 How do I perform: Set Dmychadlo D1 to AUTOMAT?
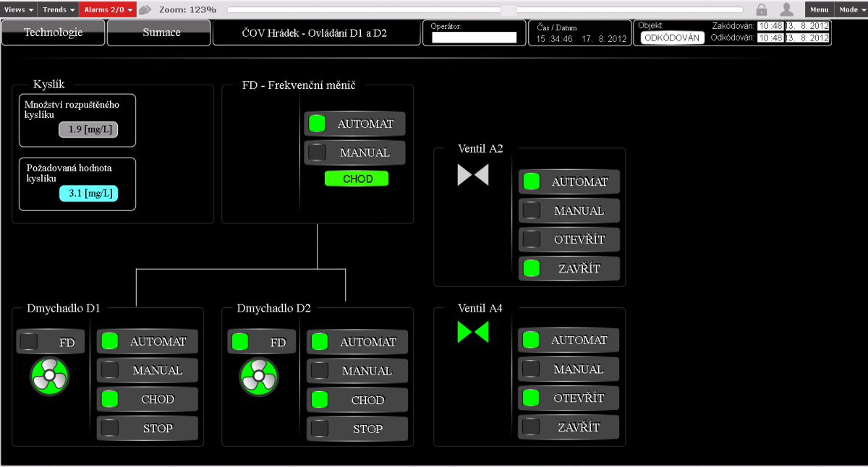coord(148,341)
